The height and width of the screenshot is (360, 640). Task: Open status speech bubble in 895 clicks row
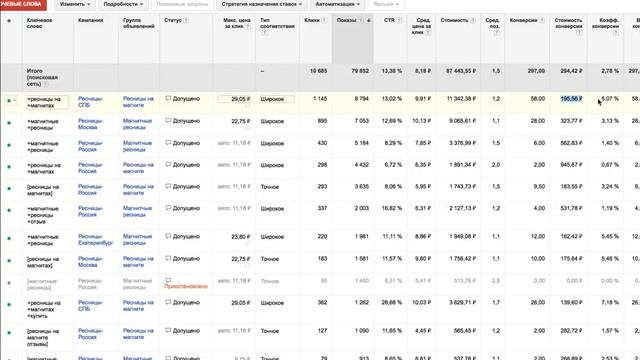168,121
